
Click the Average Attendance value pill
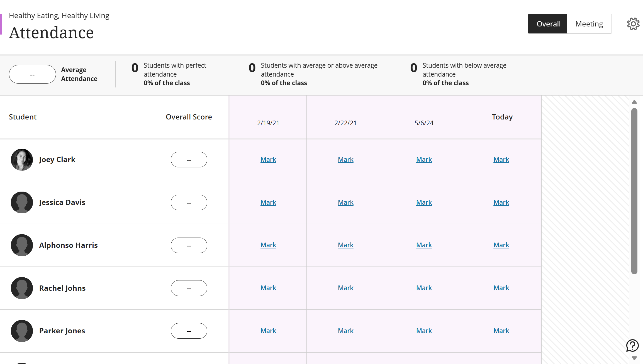[32, 74]
